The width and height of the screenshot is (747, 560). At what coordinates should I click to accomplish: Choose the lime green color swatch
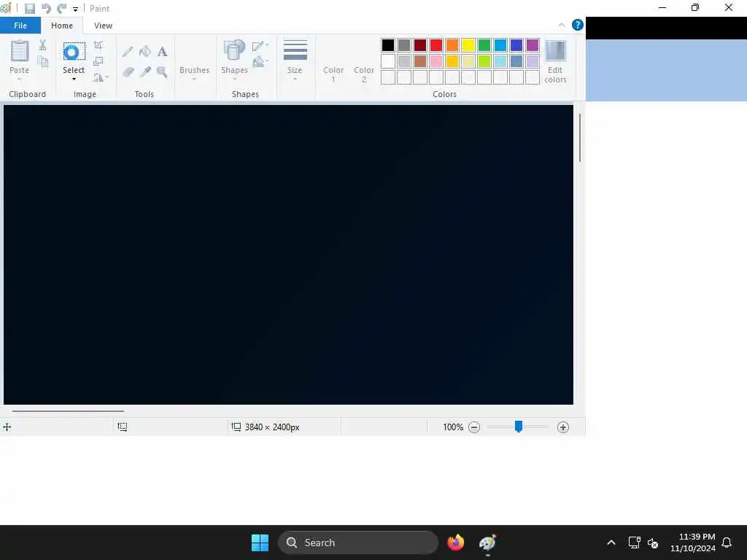pyautogui.click(x=484, y=61)
